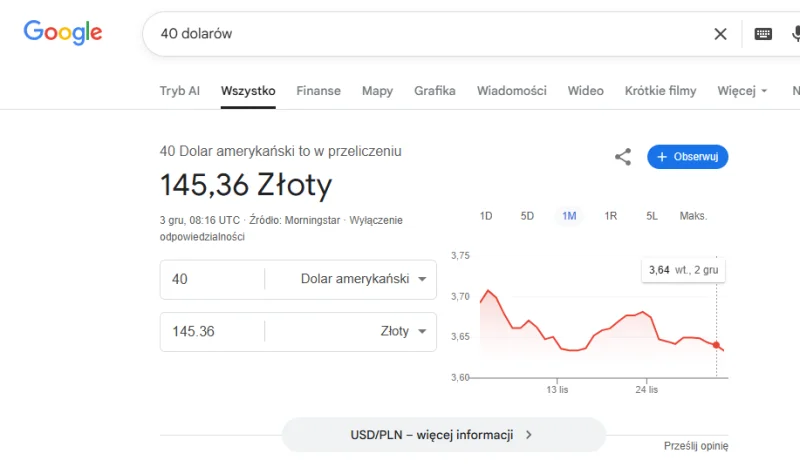Open the Grafika tab
The width and height of the screenshot is (800, 467).
pyautogui.click(x=435, y=91)
